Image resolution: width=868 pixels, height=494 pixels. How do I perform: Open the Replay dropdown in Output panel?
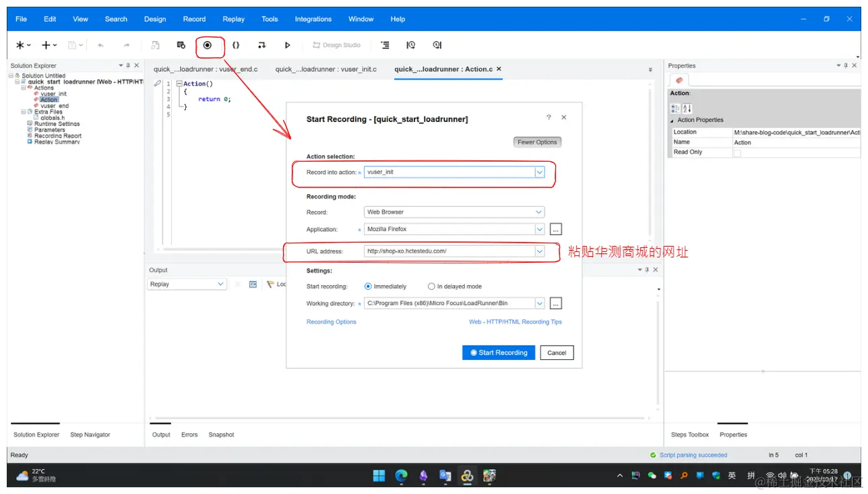[220, 284]
